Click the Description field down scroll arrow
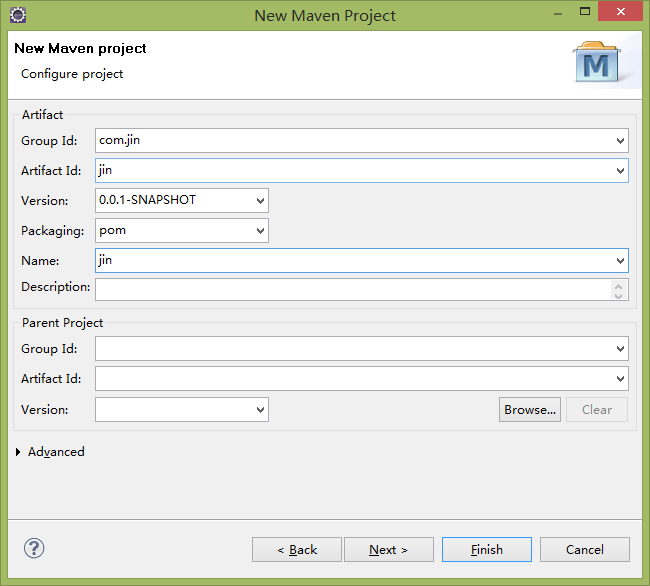Image resolution: width=650 pixels, height=586 pixels. coord(618,295)
